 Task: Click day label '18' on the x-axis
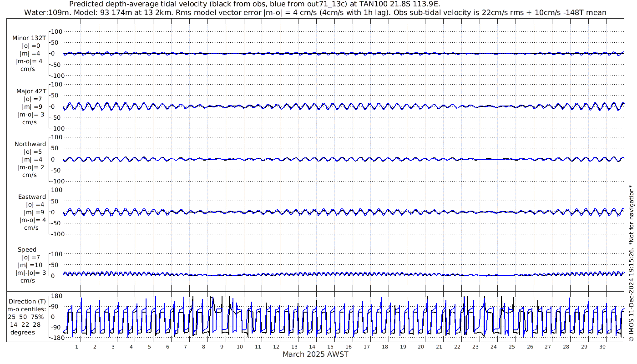385,347
